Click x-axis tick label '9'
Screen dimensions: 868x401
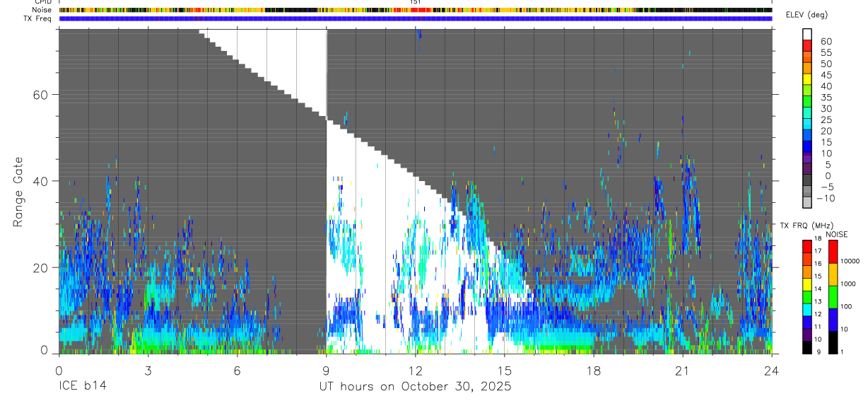click(x=326, y=371)
